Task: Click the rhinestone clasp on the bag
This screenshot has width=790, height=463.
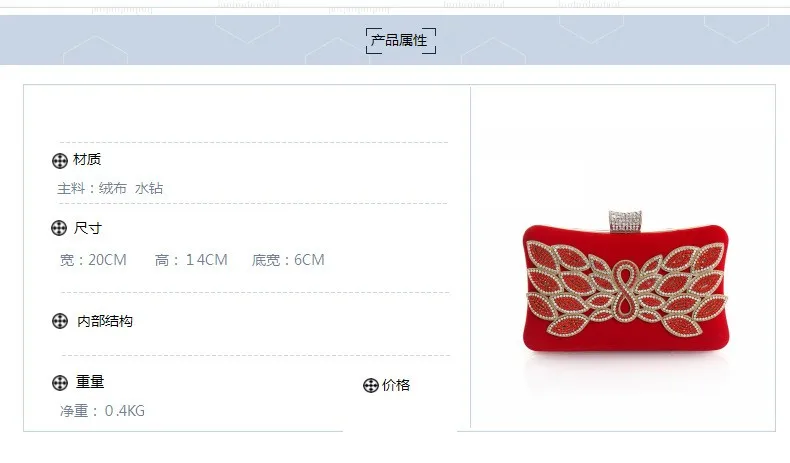Action: click(625, 221)
